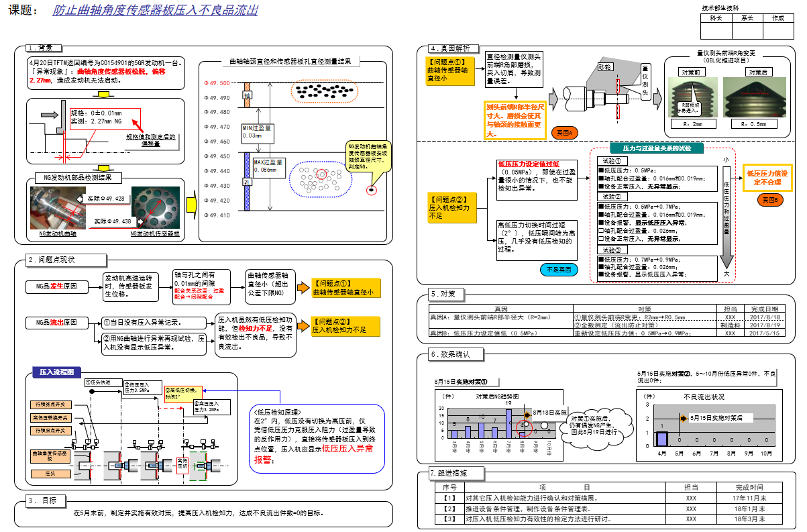Click the orange 真因A badge
The image size is (807, 532).
[x=564, y=133]
